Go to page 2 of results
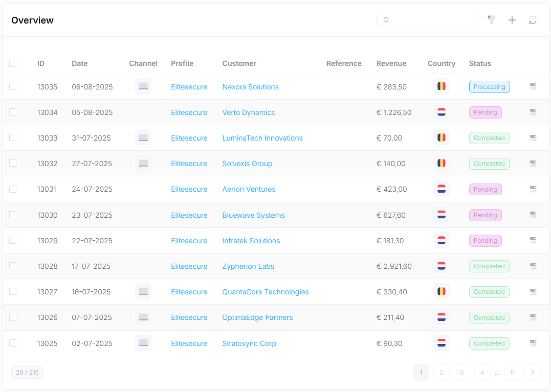 coord(442,373)
